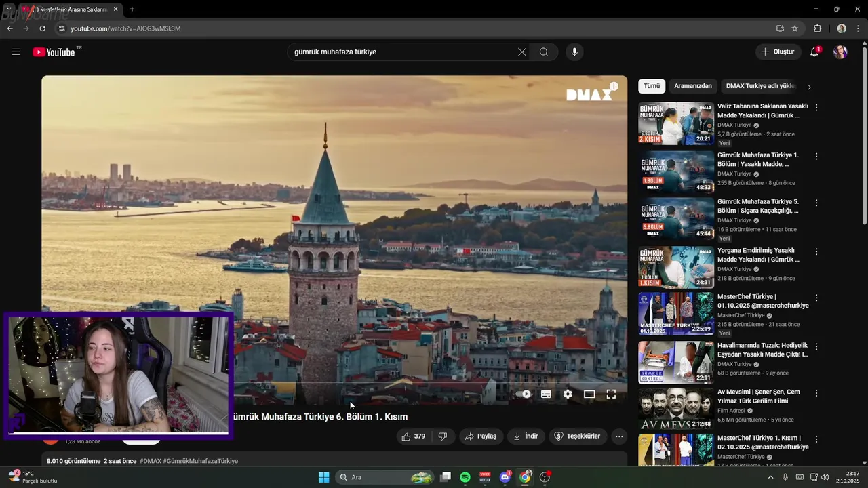Screen dimensions: 868x488
Task: Open options for MasterChef 01.10.2025 video
Action: pyautogui.click(x=816, y=298)
